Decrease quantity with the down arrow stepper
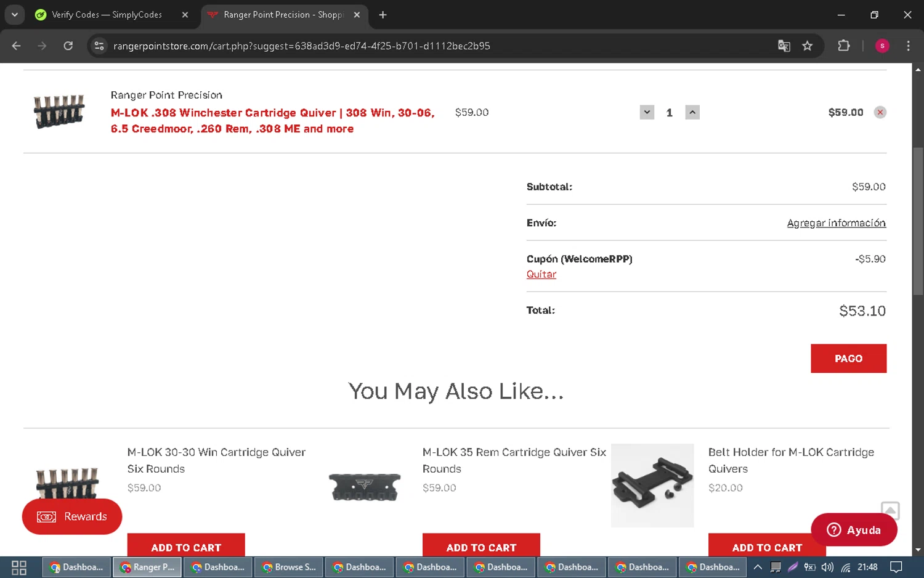This screenshot has width=924, height=578. click(647, 112)
